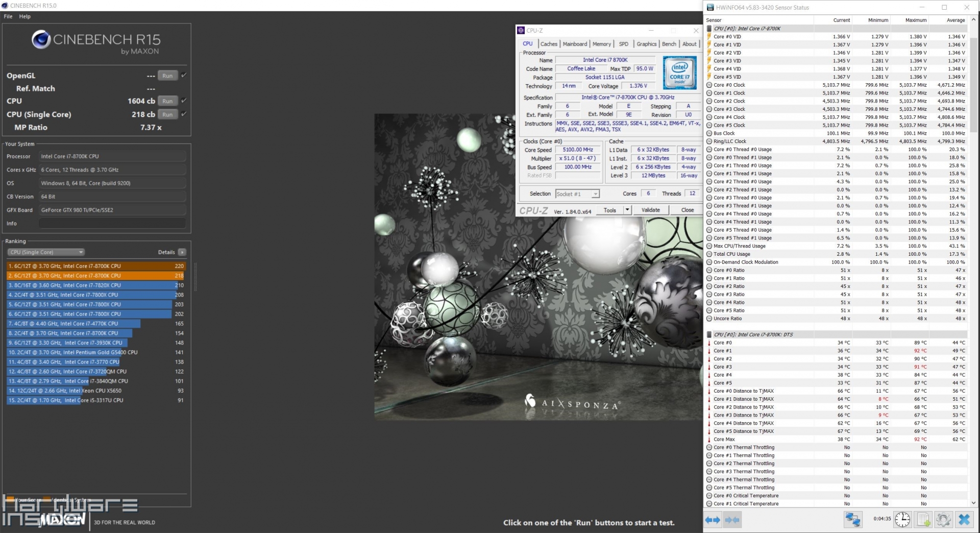
Task: Click the blue X close-sensors icon in HWiNFO toolbar
Action: click(x=964, y=520)
